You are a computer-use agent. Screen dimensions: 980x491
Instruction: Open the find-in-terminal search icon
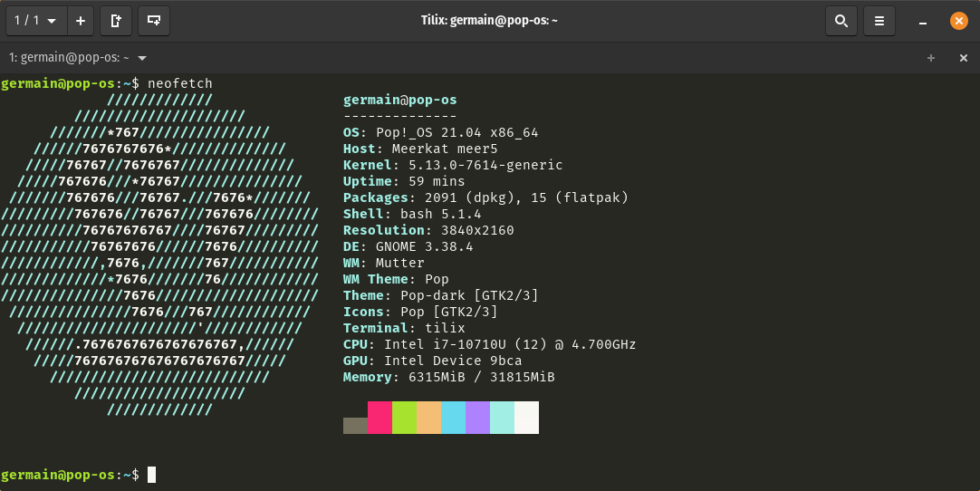click(x=841, y=21)
